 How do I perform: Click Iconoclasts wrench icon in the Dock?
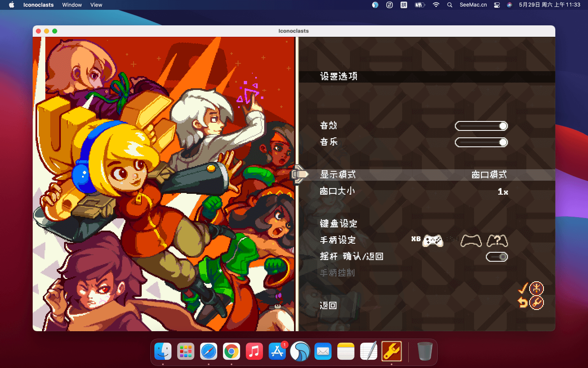click(x=392, y=351)
